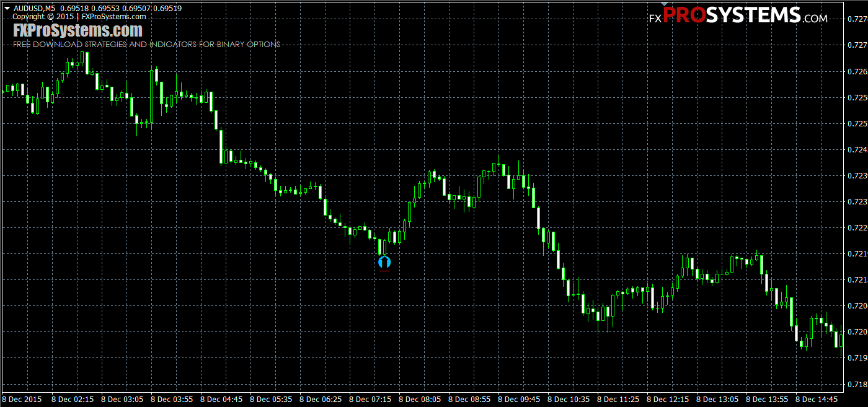Select the 0.722 price scale label
Screen dimensions: 868x407
tap(857, 228)
